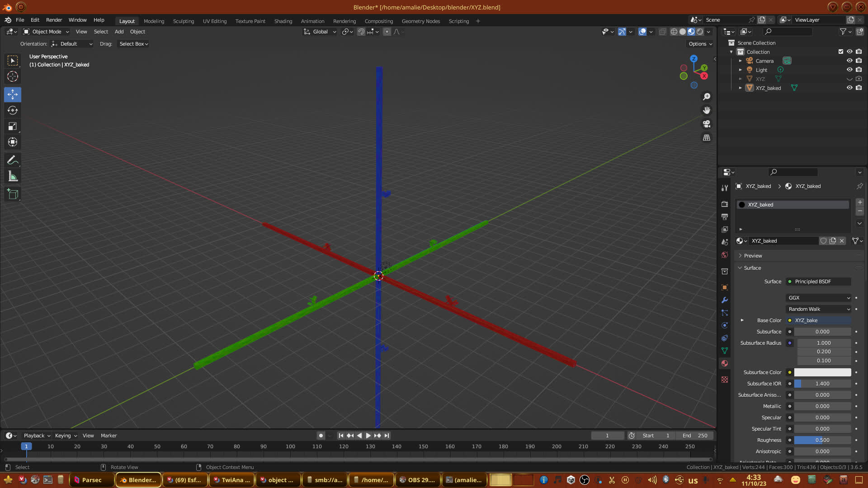Activate the Add Cube tool

coord(13,194)
